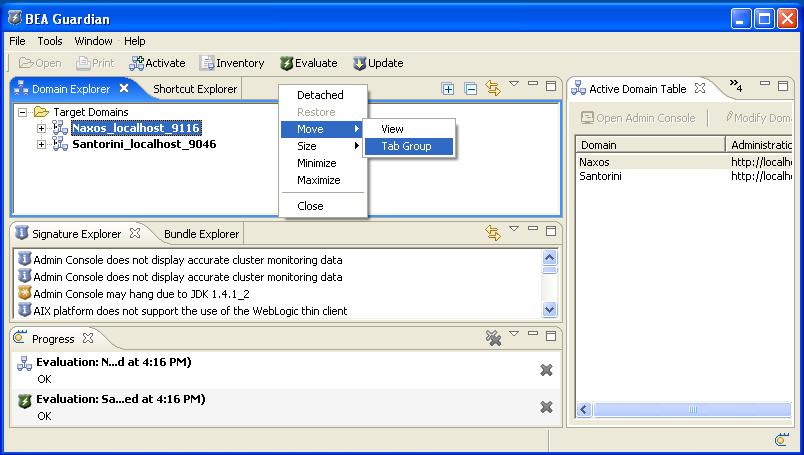Click the Evaluate toolbar button
This screenshot has width=804, height=455.
click(x=309, y=63)
